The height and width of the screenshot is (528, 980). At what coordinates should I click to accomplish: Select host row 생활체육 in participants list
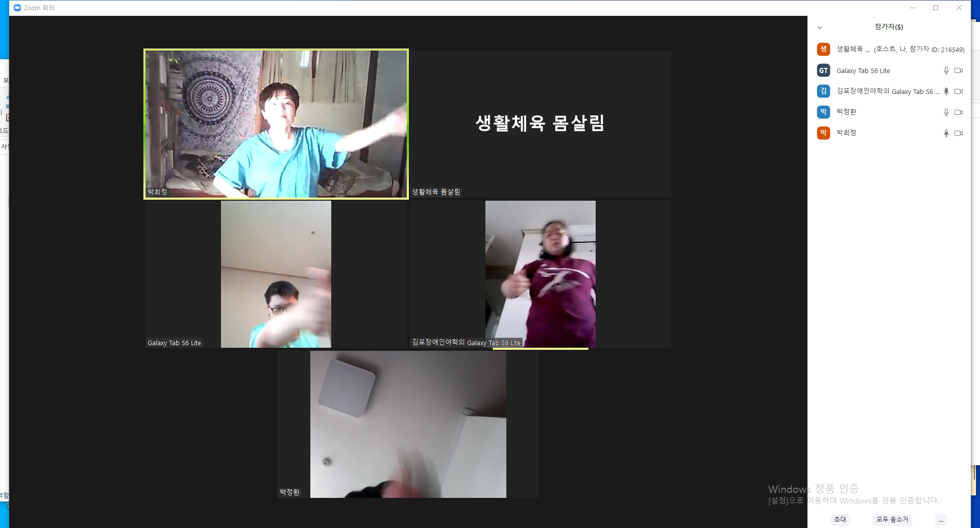click(x=889, y=49)
